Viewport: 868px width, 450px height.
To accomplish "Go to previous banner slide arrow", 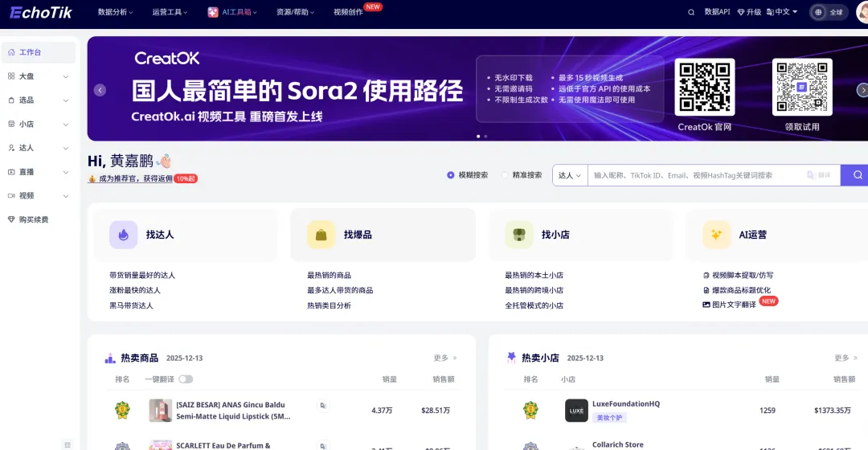I will pos(100,90).
